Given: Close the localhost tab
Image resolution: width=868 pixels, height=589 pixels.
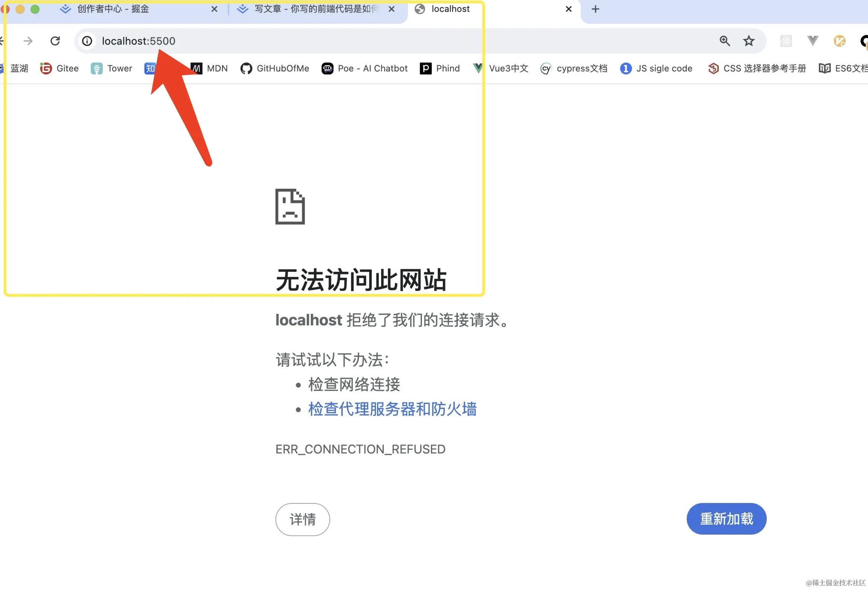Looking at the screenshot, I should point(568,9).
